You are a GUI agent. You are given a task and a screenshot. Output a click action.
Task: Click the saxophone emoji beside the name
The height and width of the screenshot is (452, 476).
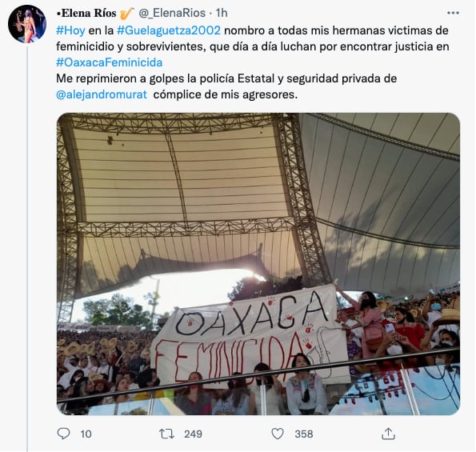tap(127, 13)
